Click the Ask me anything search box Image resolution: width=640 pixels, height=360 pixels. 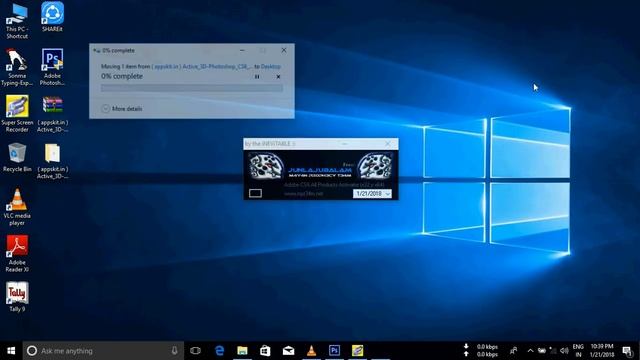point(103,351)
